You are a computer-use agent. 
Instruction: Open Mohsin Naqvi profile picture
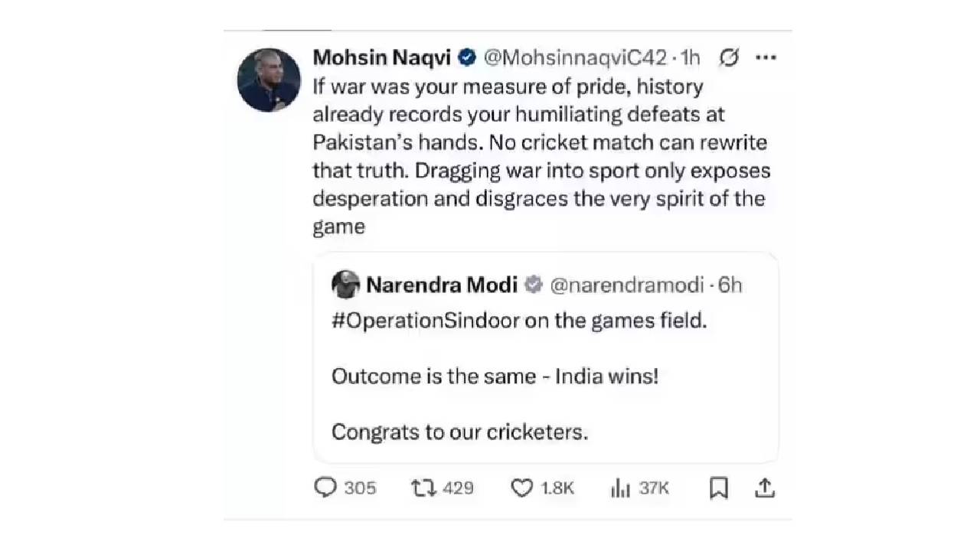(269, 80)
